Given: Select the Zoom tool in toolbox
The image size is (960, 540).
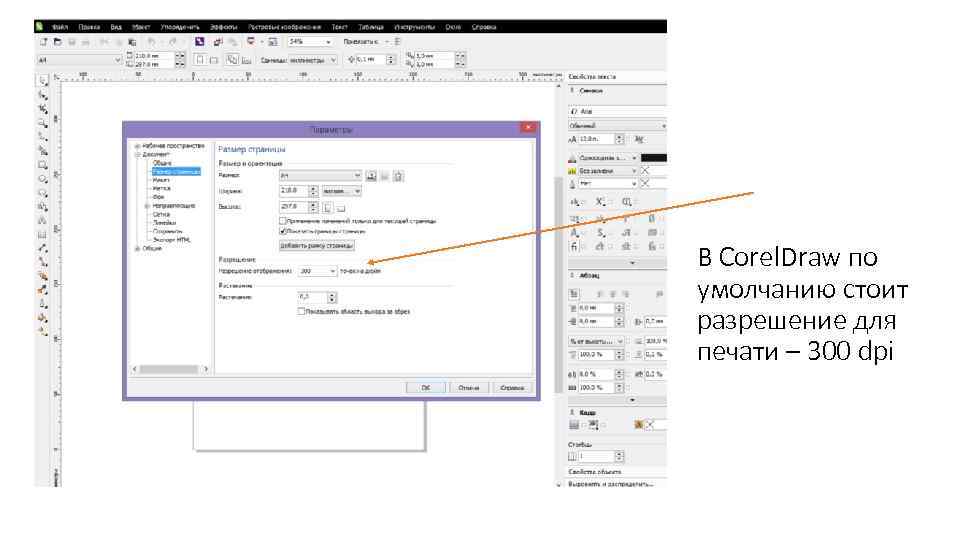Looking at the screenshot, I should [43, 123].
